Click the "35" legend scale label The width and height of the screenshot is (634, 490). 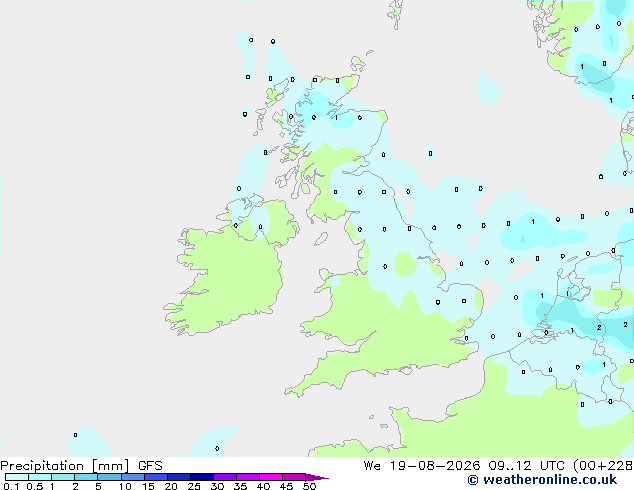[x=240, y=486]
